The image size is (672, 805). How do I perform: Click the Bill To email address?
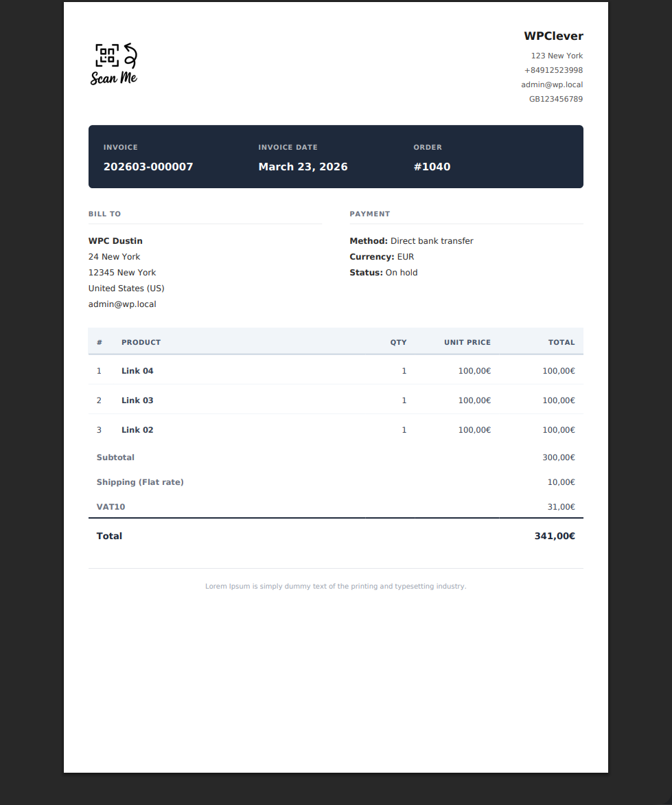(122, 304)
